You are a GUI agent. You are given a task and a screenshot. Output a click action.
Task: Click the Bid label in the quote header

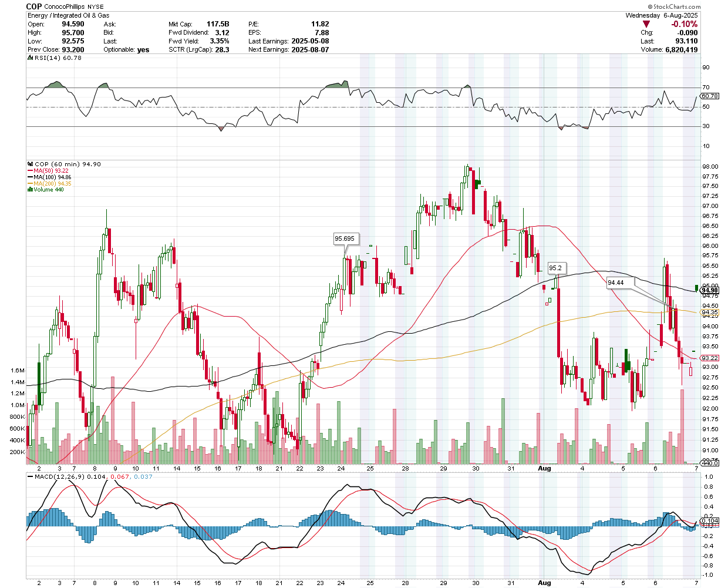[109, 33]
